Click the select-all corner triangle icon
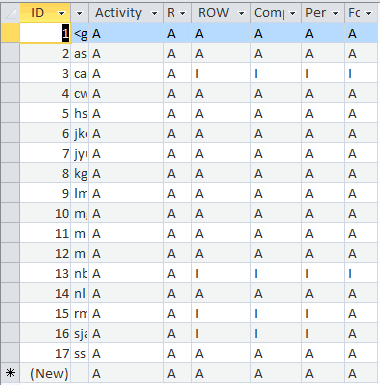Image resolution: width=380 pixels, height=385 pixels. (x=10, y=13)
